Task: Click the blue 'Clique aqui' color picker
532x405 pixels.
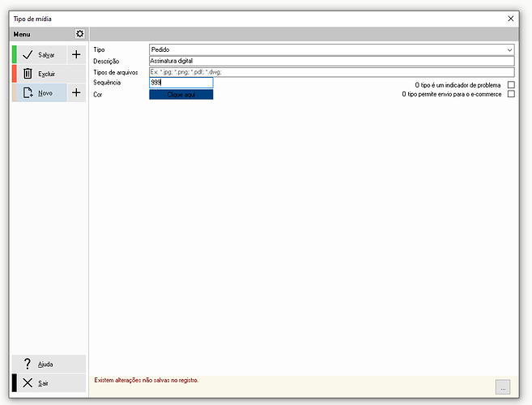Action: (181, 95)
